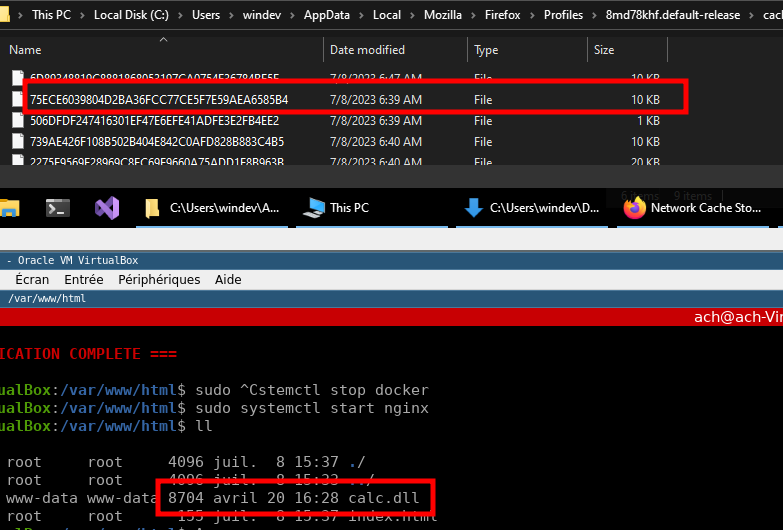Click the file icon of 739AE426F108B502 file
The width and height of the screenshot is (783, 530).
(x=17, y=141)
